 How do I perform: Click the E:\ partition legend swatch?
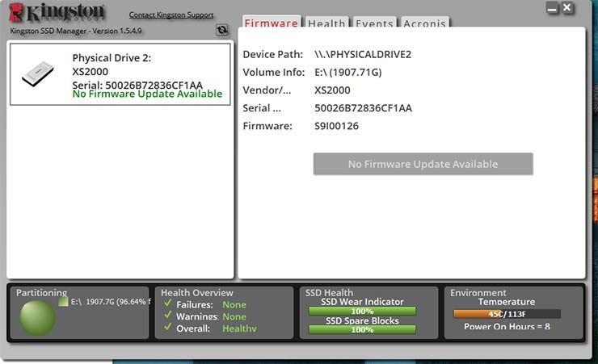pyautogui.click(x=63, y=302)
